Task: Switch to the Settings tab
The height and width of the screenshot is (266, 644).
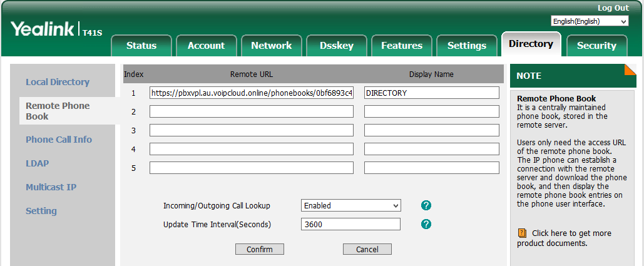Action: coord(467,46)
